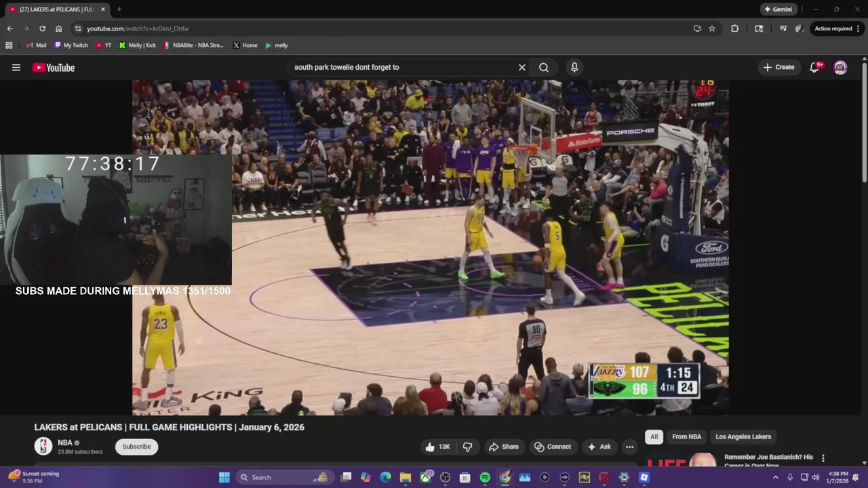Open the YouTube hamburger guide menu
Viewport: 868px width, 488px height.
(x=16, y=67)
